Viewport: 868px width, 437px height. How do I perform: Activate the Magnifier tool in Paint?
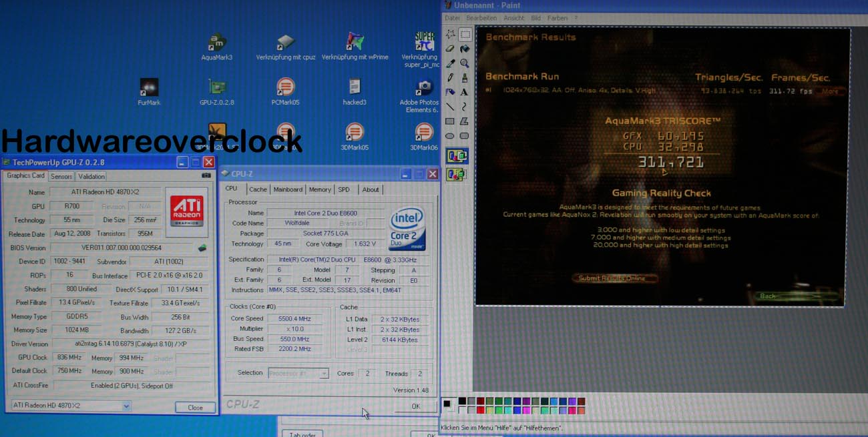click(x=465, y=63)
